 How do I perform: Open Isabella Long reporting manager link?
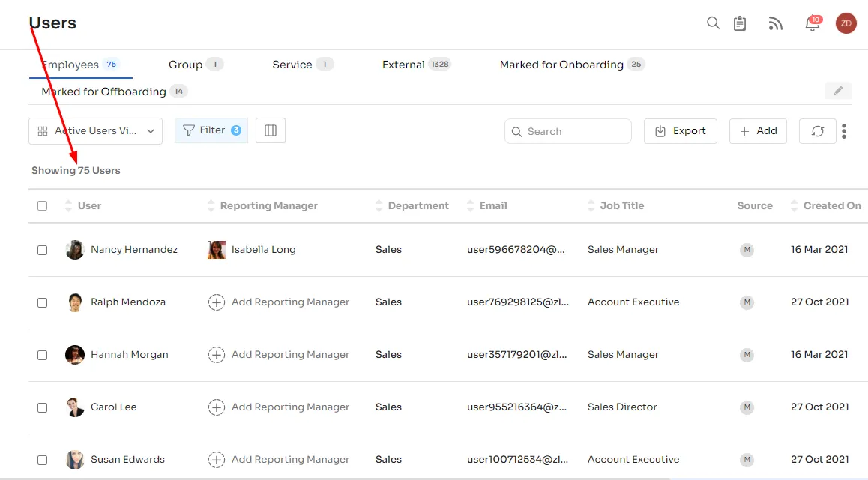coord(264,250)
